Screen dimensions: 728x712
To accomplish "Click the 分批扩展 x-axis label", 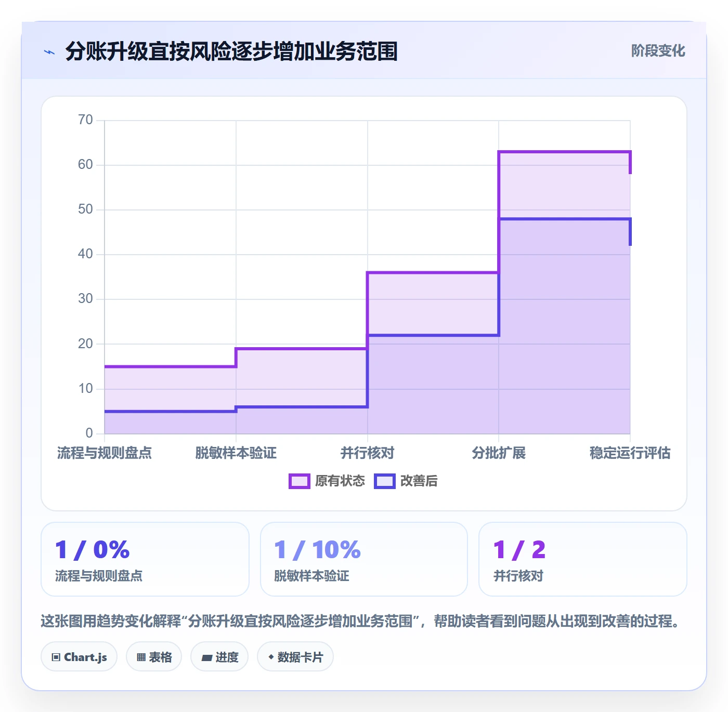I will 499,453.
